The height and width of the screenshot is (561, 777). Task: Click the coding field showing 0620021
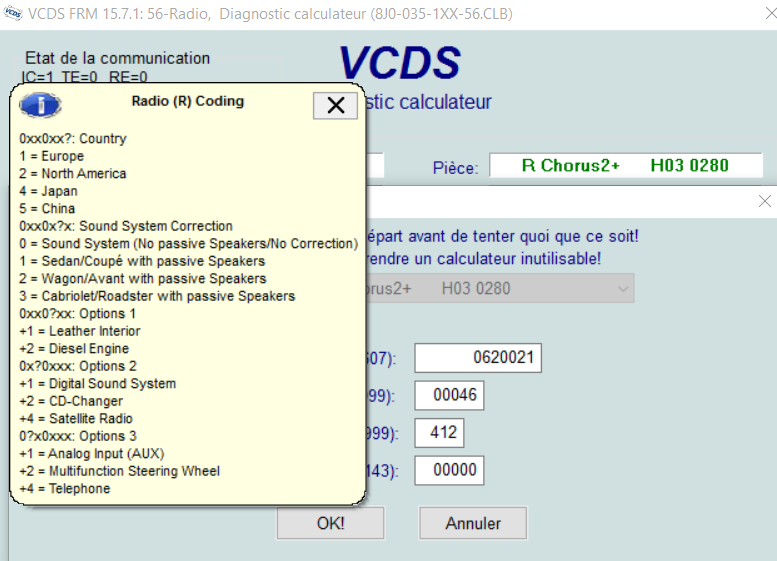(478, 357)
